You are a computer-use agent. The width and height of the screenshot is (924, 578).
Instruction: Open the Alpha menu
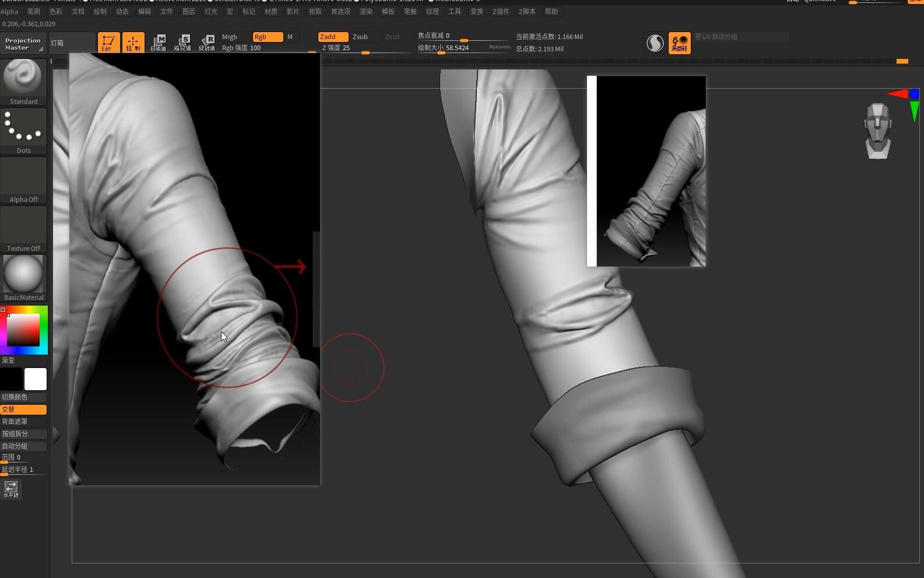pos(9,11)
